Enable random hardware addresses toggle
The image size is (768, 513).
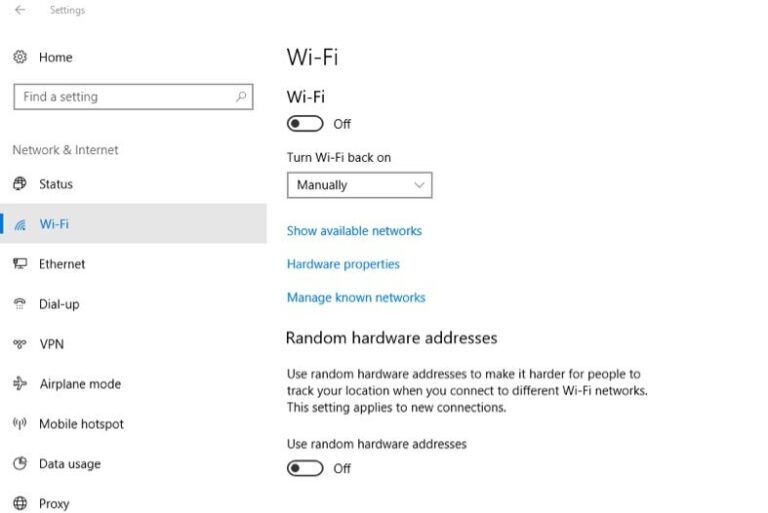305,468
